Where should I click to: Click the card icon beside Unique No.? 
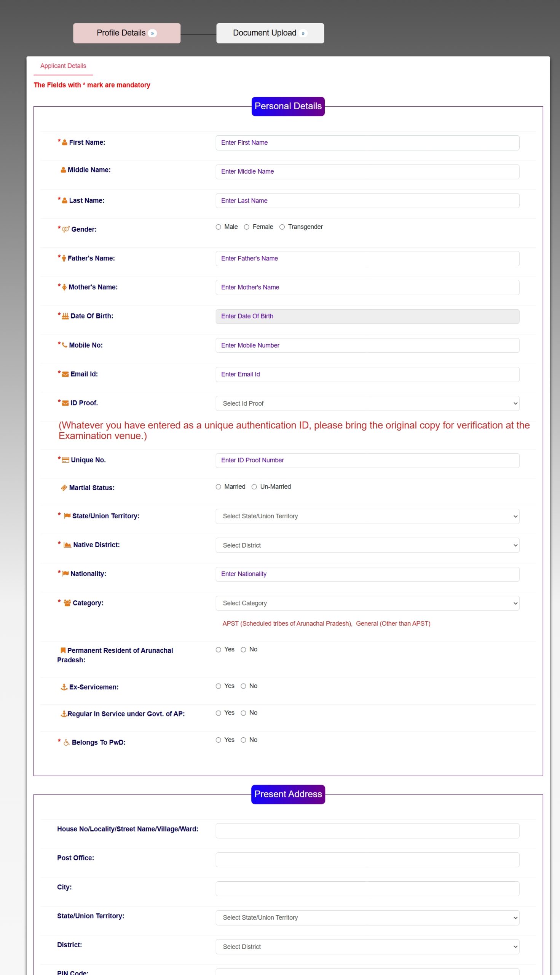(66, 460)
